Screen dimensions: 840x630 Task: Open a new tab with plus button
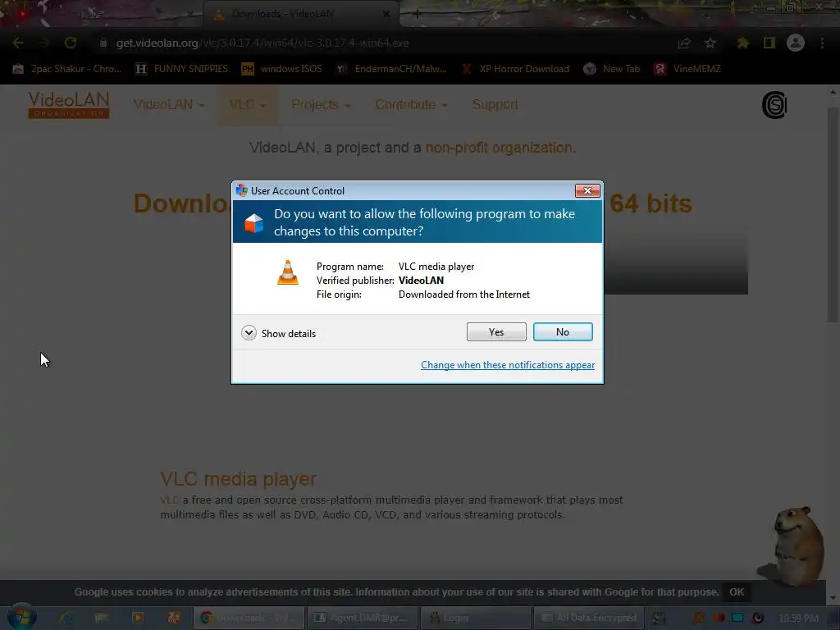coord(418,14)
